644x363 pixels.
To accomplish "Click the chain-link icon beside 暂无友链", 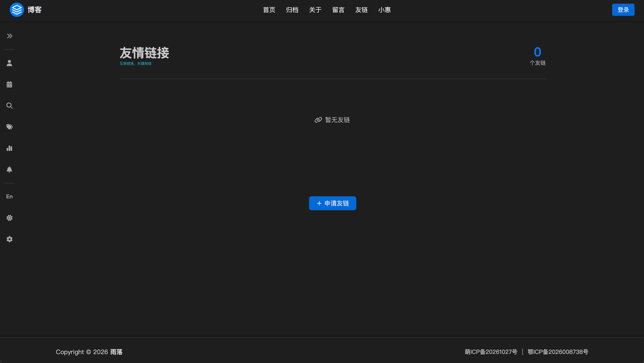I will click(x=318, y=120).
